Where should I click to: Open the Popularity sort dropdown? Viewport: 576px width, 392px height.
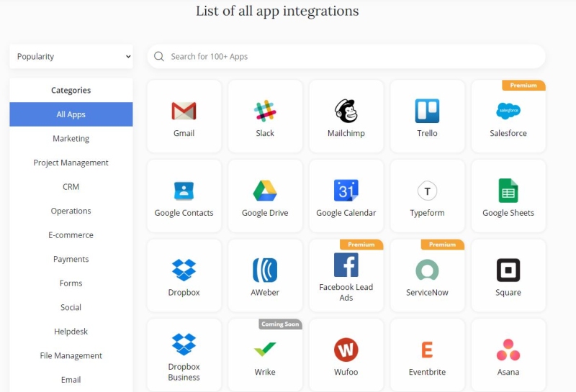(x=71, y=57)
